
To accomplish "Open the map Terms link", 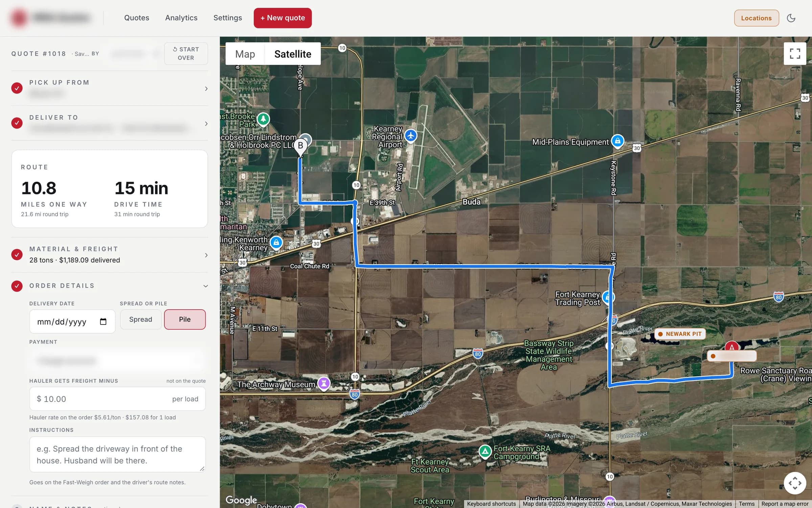I will (746, 504).
